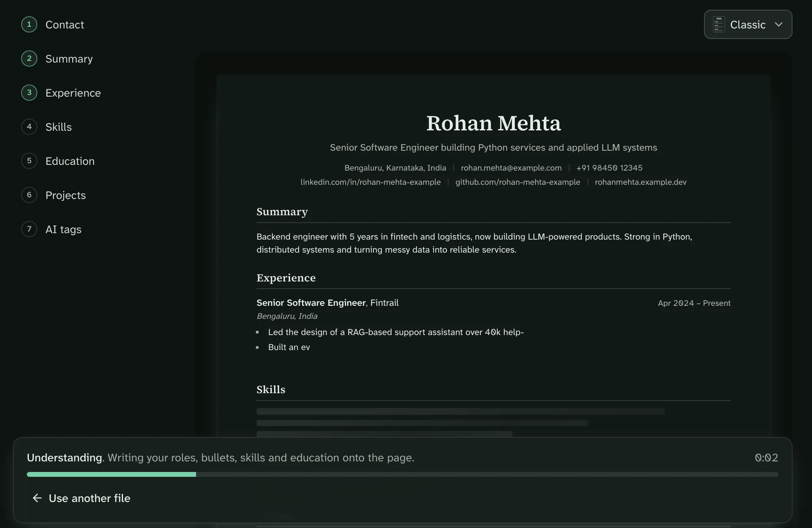Image resolution: width=812 pixels, height=528 pixels.
Task: Click the 0:02 elapsed timer
Action: coord(767,458)
